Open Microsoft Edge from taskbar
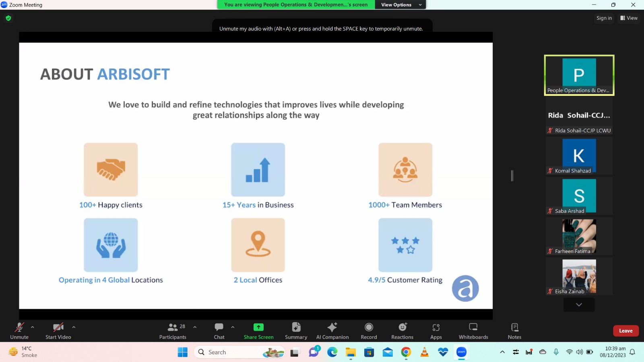 coord(332,352)
